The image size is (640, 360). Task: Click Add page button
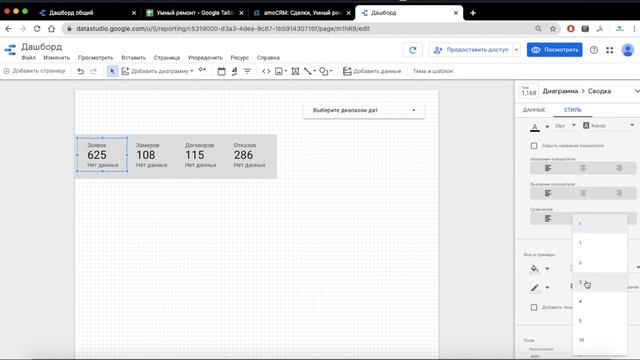click(x=34, y=71)
